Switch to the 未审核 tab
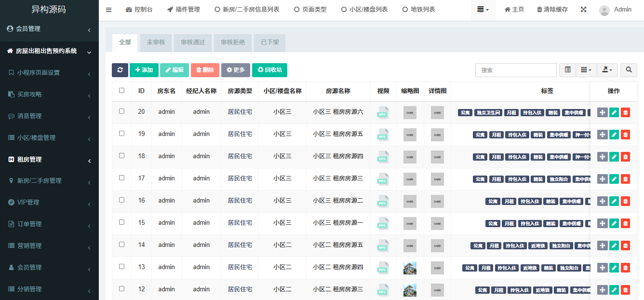 coord(156,42)
